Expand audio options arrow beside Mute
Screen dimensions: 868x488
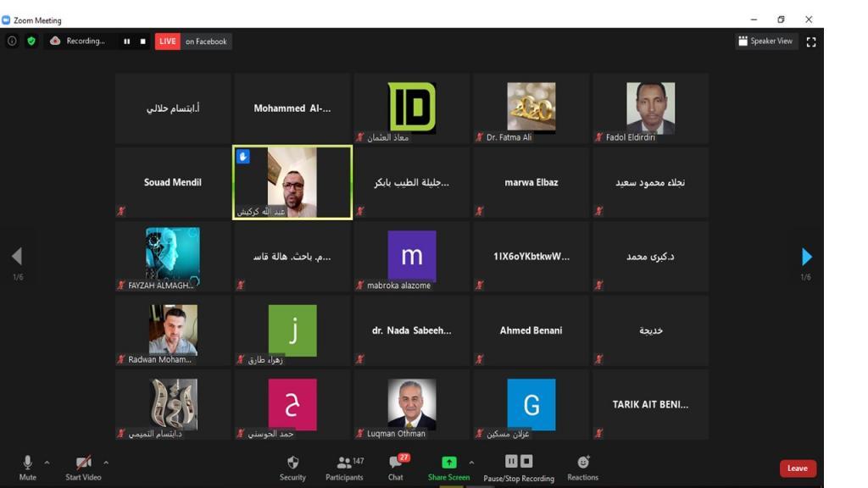47,463
